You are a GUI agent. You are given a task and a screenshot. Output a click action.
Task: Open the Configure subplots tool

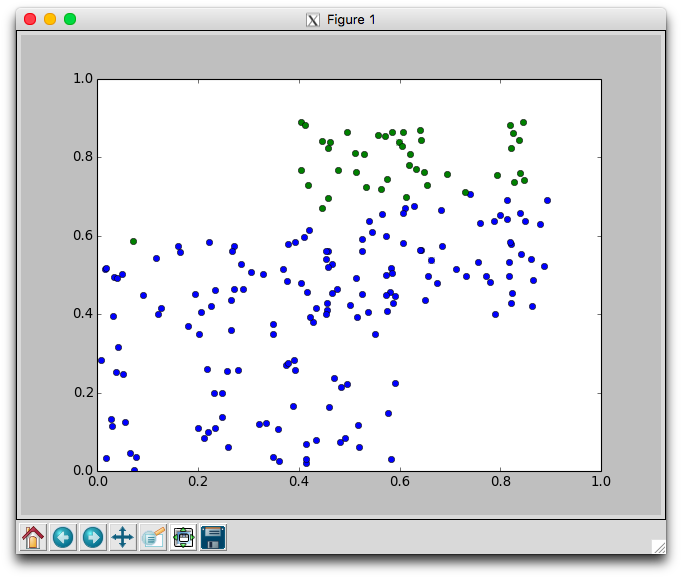tap(183, 537)
